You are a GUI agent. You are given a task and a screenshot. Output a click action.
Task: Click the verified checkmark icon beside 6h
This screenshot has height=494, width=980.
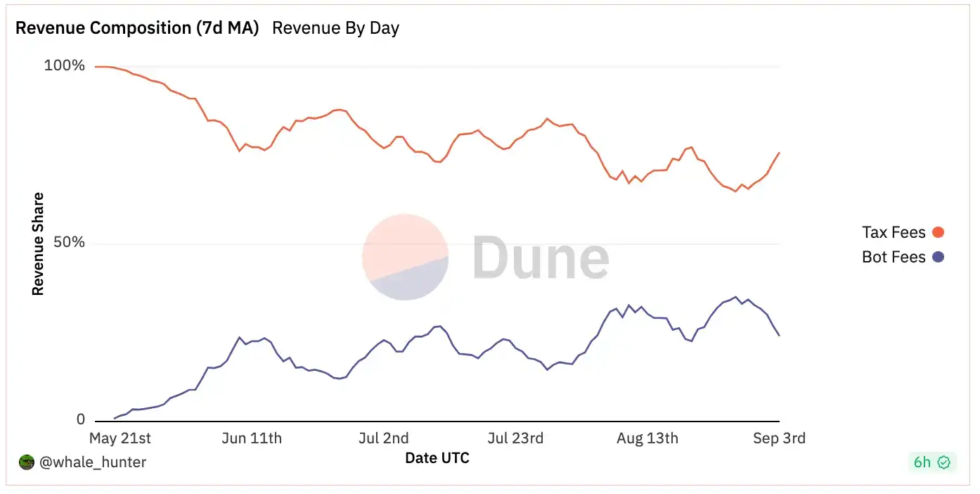pyautogui.click(x=944, y=462)
